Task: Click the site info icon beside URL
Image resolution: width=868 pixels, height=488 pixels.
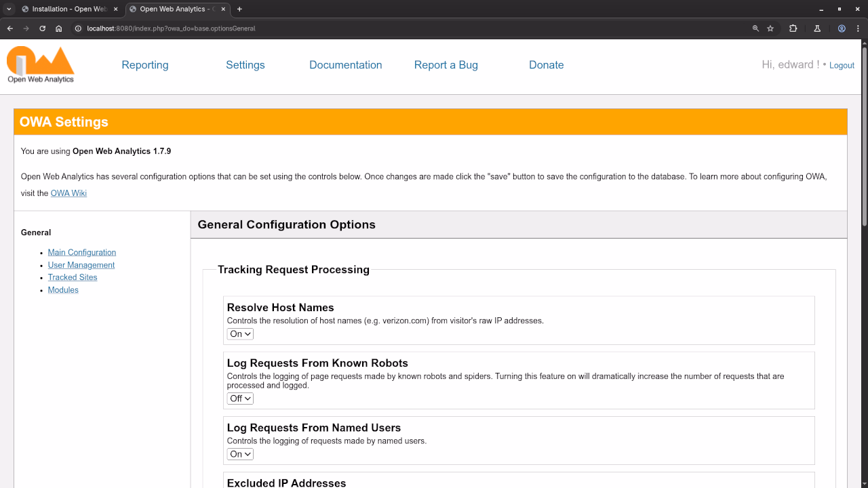Action: 78,28
